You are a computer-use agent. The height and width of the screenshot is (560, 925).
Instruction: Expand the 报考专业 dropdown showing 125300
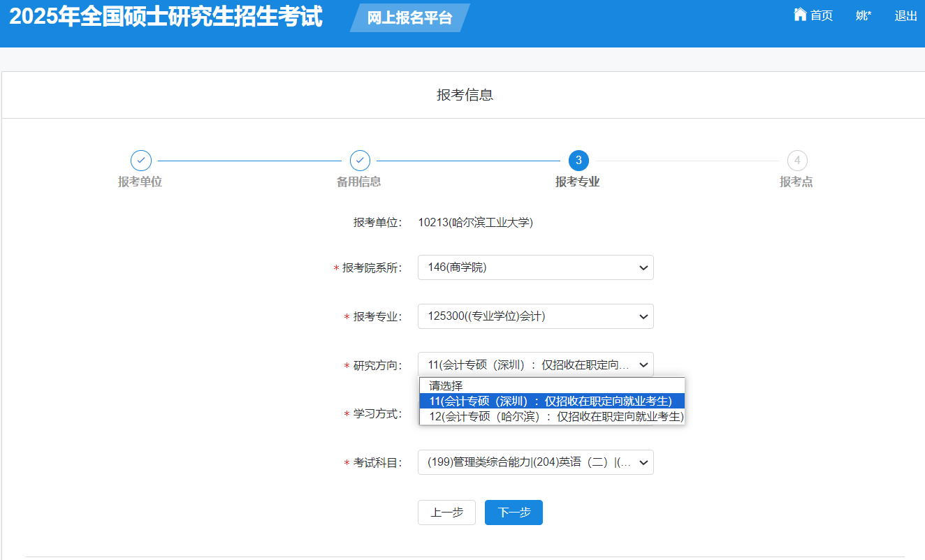coord(535,316)
